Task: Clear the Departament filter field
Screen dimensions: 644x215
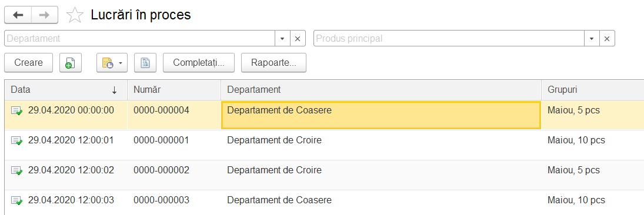Action: [x=298, y=39]
